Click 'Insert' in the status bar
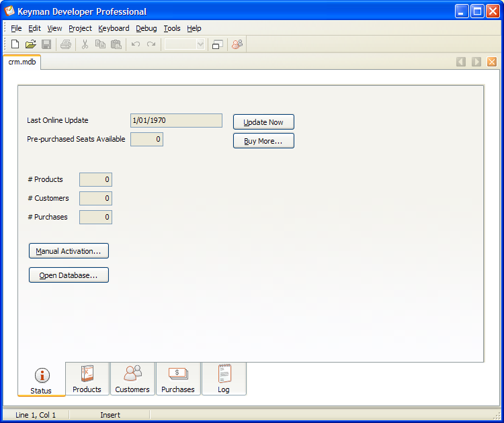The image size is (504, 423). click(110, 415)
